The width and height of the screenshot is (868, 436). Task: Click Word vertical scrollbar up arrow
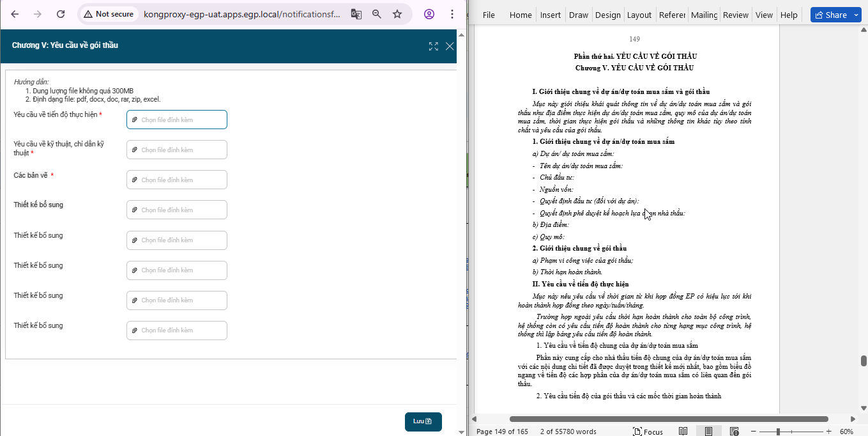864,31
